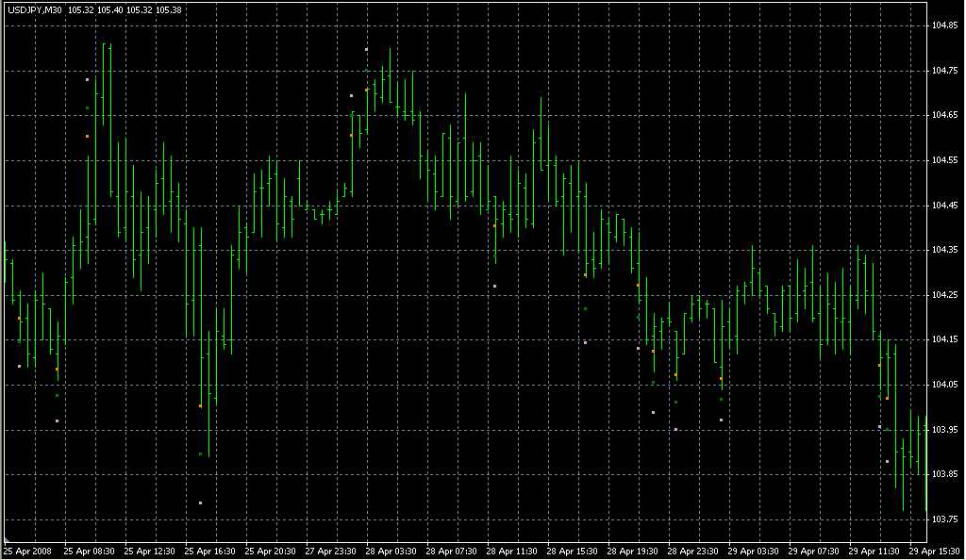966x560 pixels.
Task: Select the 25 Apr 08:30 time label
Action: [x=90, y=551]
